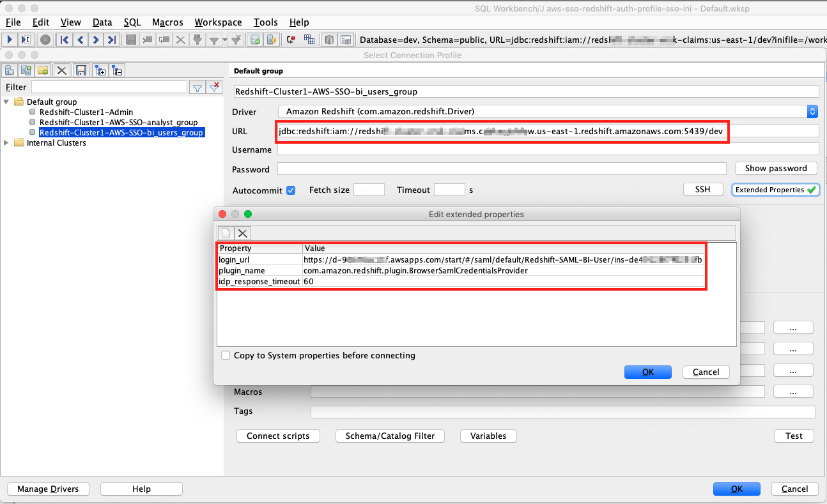The width and height of the screenshot is (827, 504).
Task: Open the Edit menu
Action: 41,22
